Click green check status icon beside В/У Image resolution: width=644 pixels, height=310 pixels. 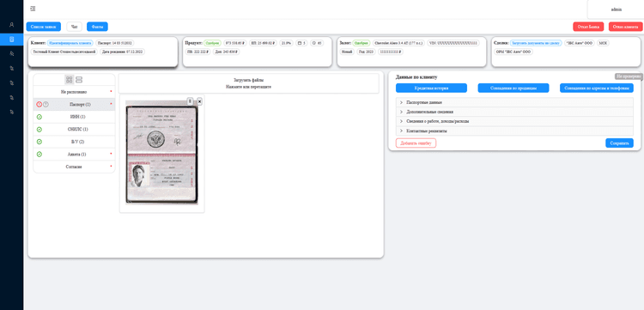pyautogui.click(x=39, y=142)
